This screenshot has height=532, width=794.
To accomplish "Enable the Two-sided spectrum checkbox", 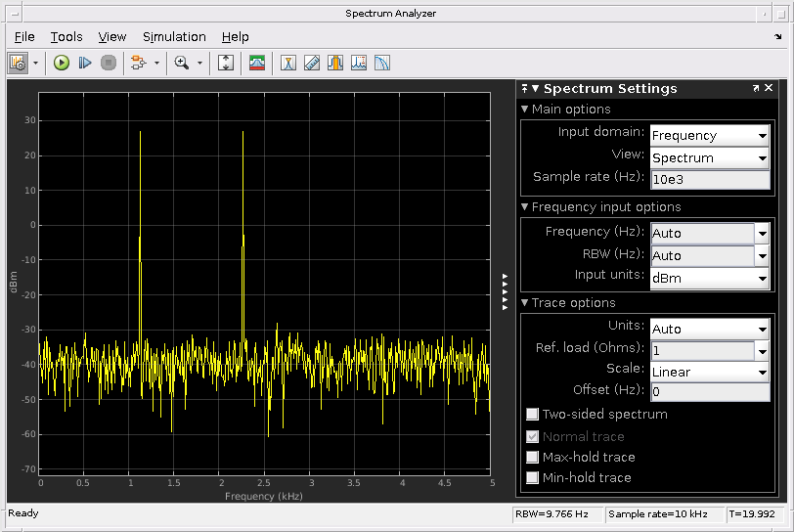I will [533, 415].
